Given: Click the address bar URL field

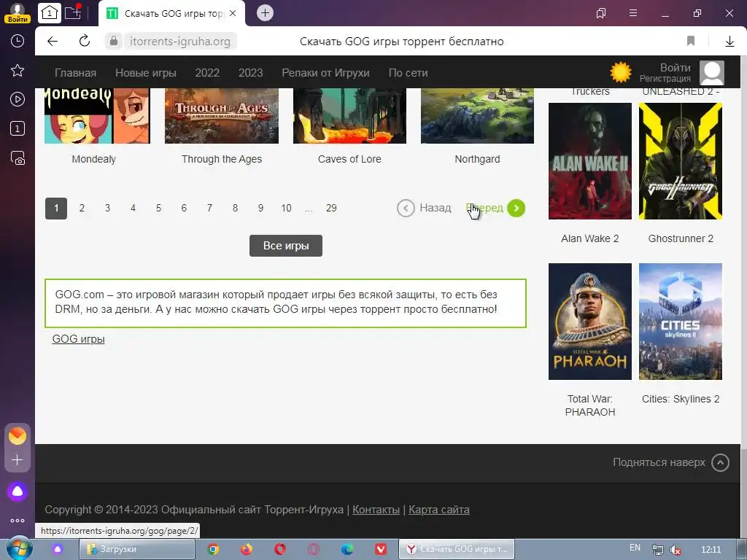Looking at the screenshot, I should click(x=180, y=42).
